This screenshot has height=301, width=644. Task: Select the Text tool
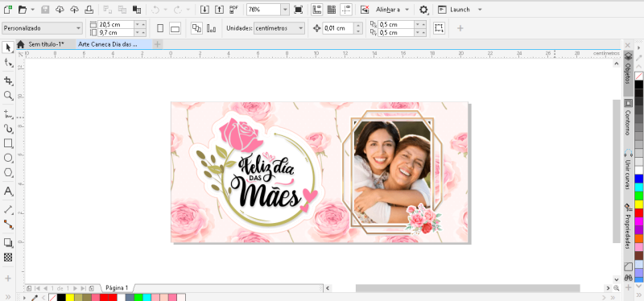(x=8, y=191)
